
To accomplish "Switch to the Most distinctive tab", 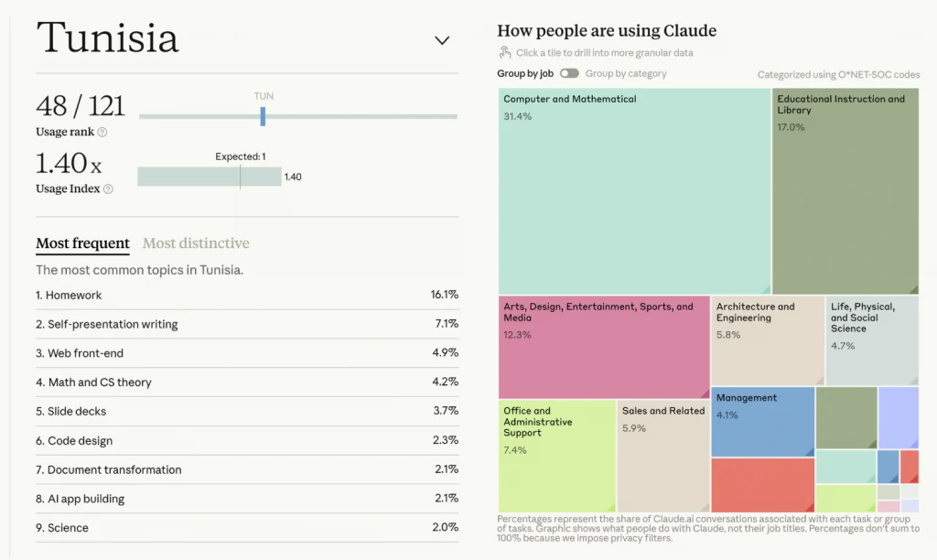I will pyautogui.click(x=196, y=243).
